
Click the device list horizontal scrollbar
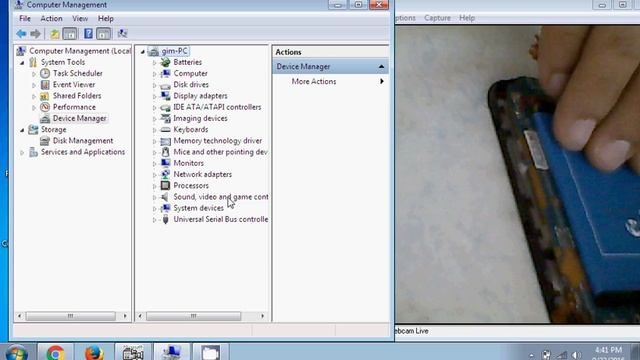pyautogui.click(x=193, y=316)
